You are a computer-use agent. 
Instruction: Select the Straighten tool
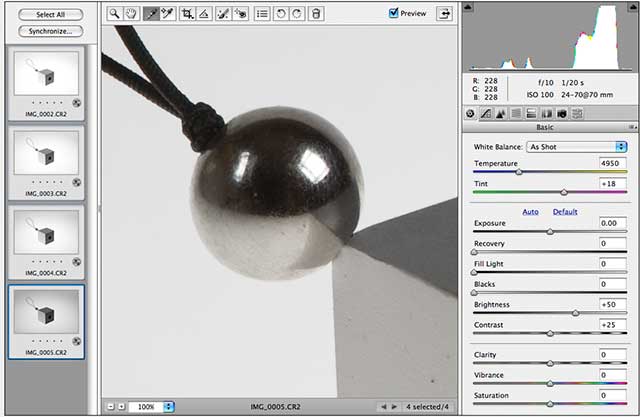tap(203, 14)
